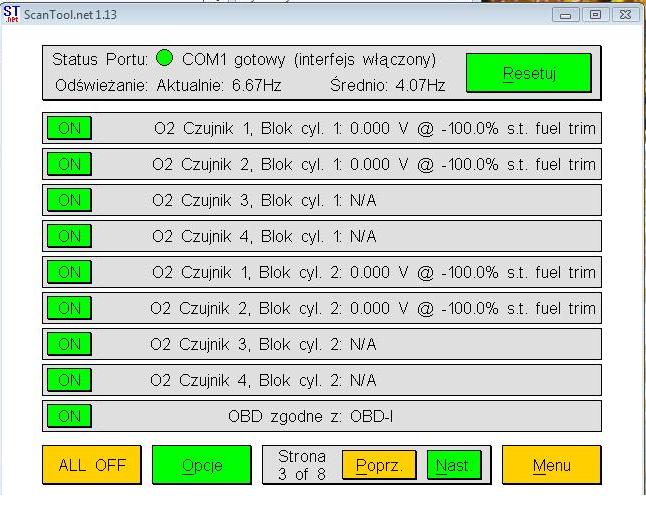Click the green COM1 port status indicator
646x512 pixels.
[165, 59]
